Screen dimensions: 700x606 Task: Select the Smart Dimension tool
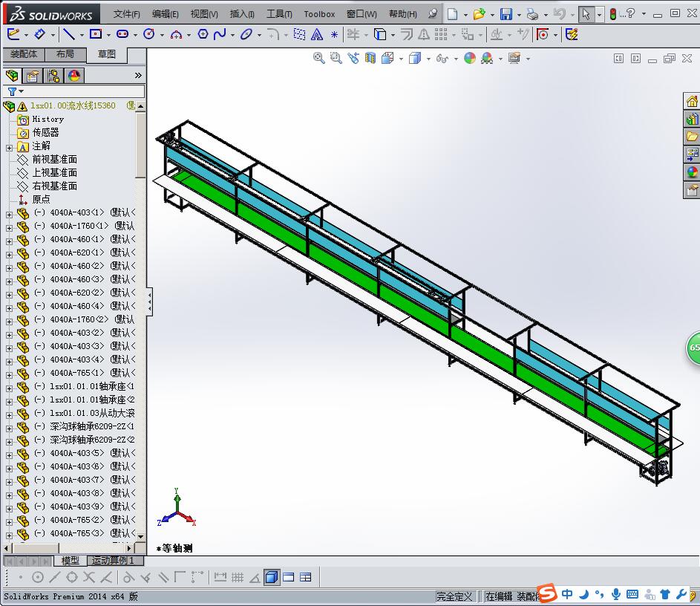coord(40,34)
